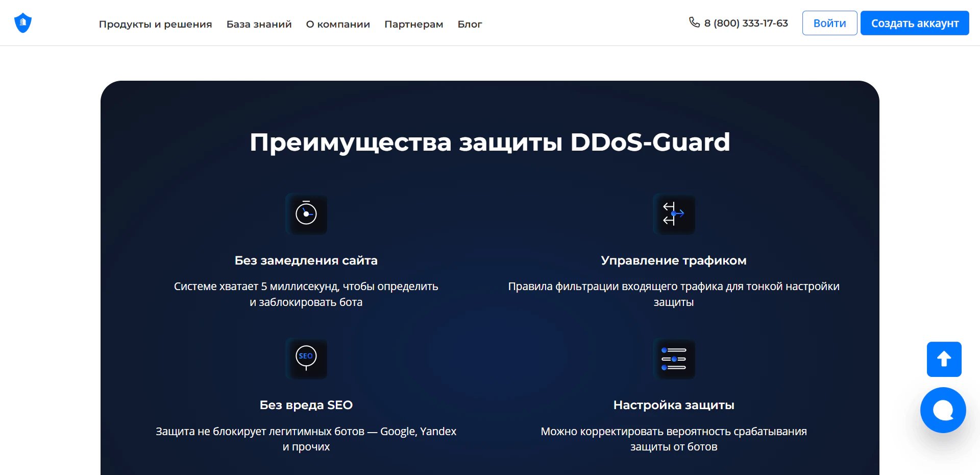The height and width of the screenshot is (475, 980).
Task: Click the title Без замедления сайта
Action: 306,260
